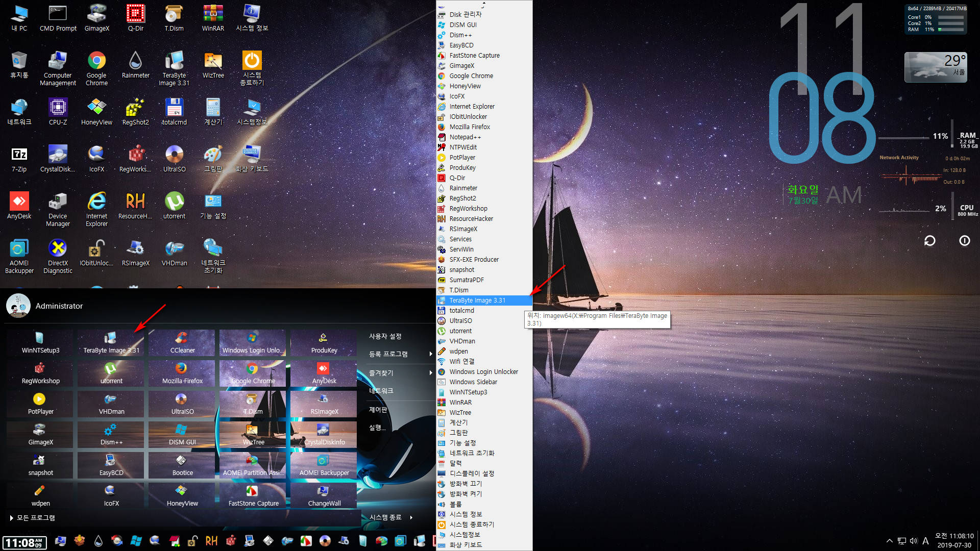Select WizTree desktop icon

coord(213,65)
